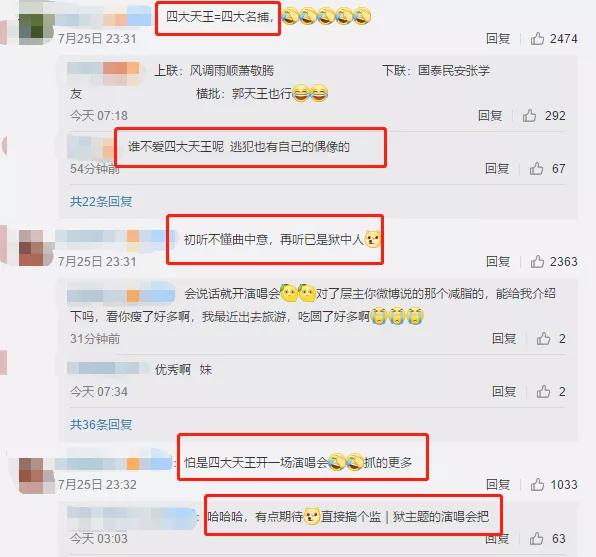Like the reply with 67 likes
596x557 pixels.
[x=536, y=168]
